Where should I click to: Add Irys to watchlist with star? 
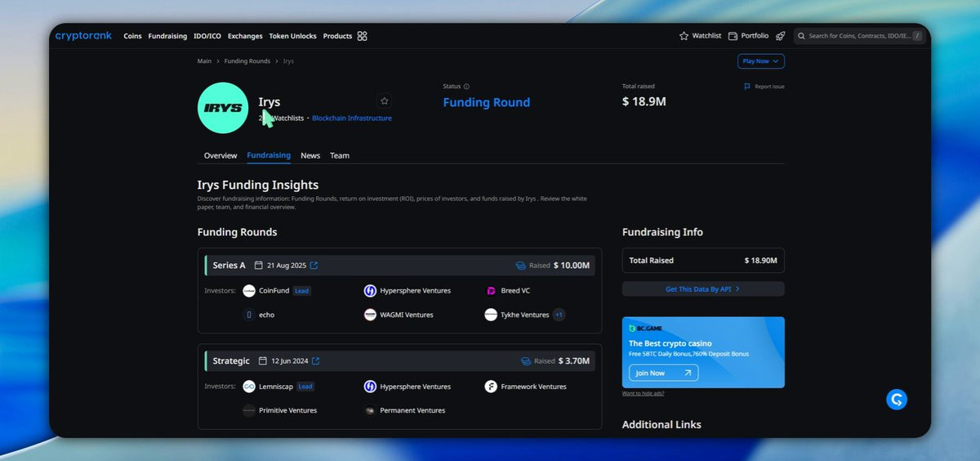(x=385, y=101)
